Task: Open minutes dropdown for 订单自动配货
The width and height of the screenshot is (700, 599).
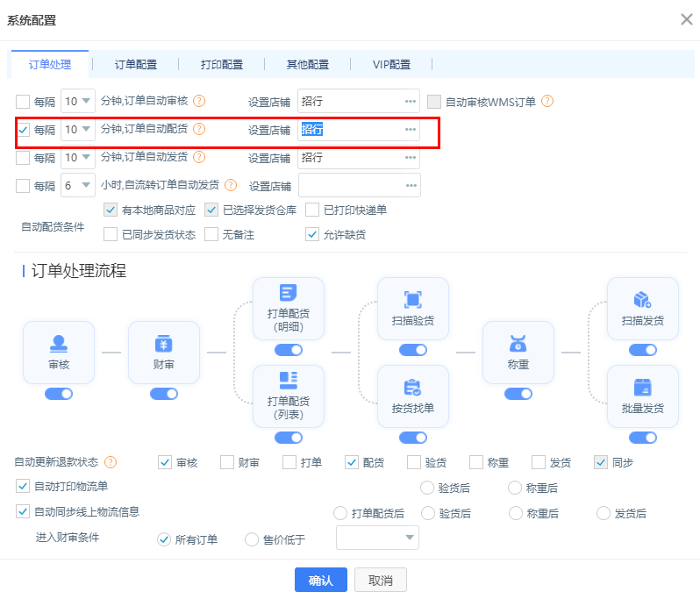Action: (78, 130)
